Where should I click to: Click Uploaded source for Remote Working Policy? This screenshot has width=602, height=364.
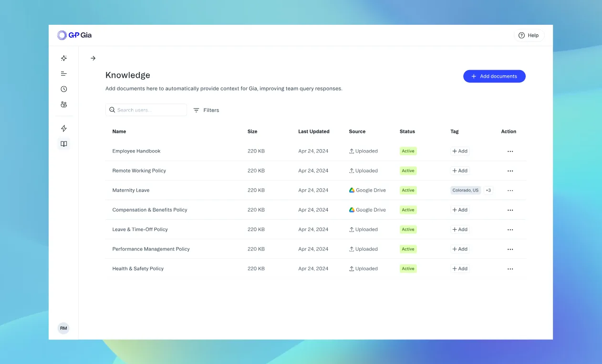pyautogui.click(x=363, y=171)
